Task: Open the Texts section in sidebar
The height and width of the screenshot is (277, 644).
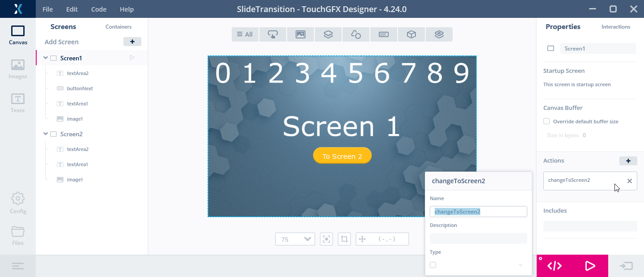Action: (18, 103)
